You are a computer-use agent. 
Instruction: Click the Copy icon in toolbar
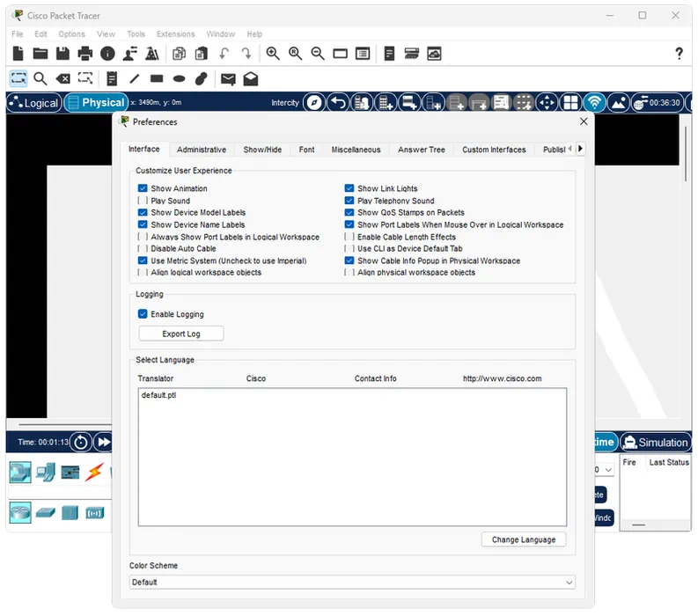(179, 54)
